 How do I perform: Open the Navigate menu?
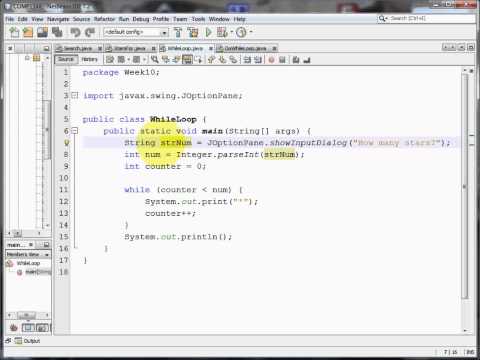[x=59, y=19]
